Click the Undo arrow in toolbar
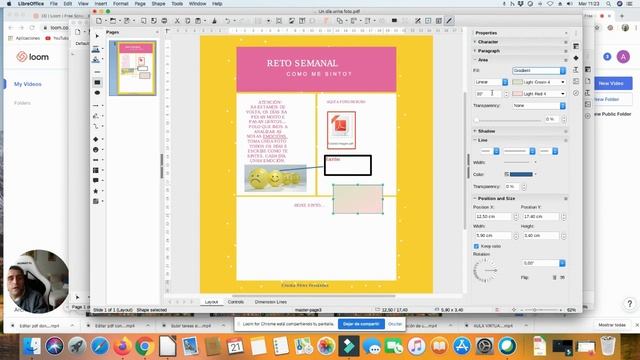The width and height of the screenshot is (640, 360). pos(227,20)
